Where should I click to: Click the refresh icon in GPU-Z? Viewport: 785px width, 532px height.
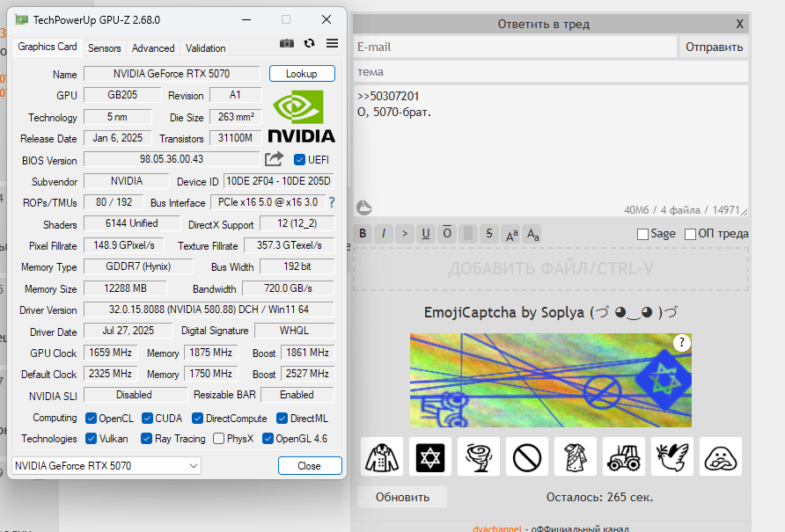tap(310, 44)
